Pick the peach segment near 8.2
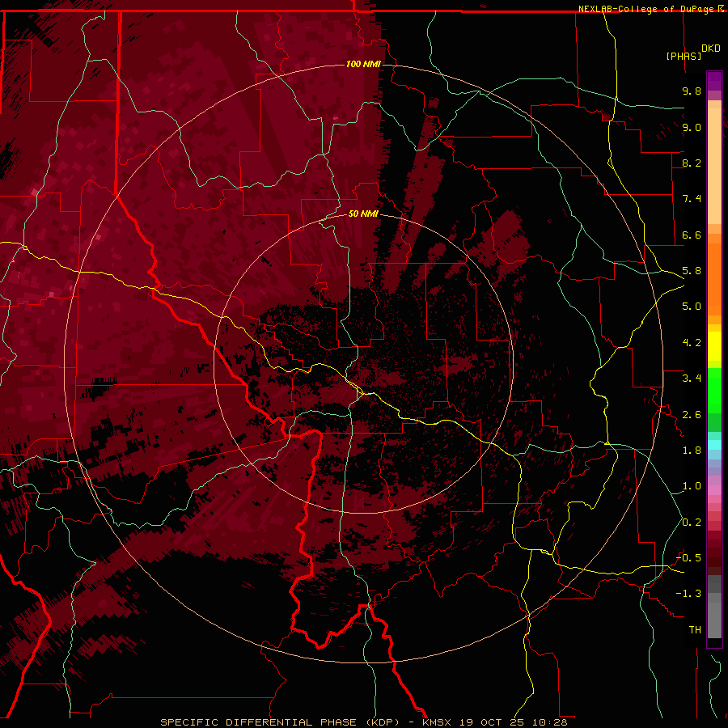The width and height of the screenshot is (728, 728). [714, 167]
